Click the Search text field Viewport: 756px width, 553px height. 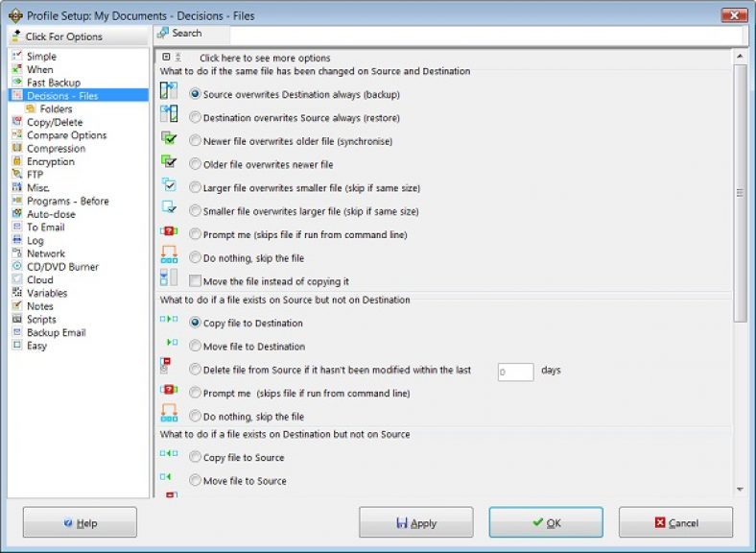coord(485,35)
